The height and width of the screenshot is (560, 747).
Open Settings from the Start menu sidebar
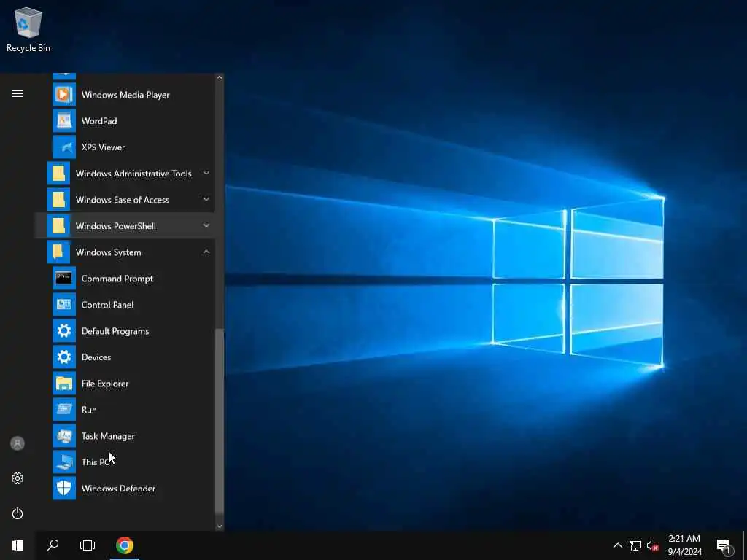18,478
